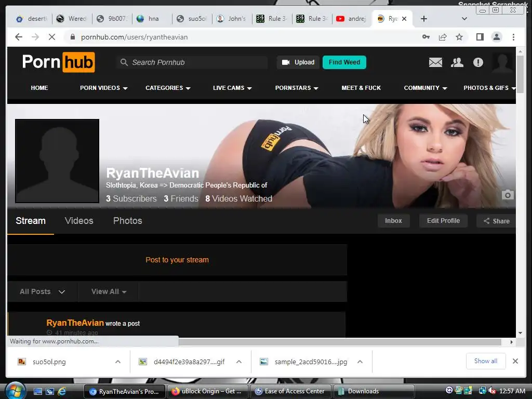This screenshot has height=399, width=532.
Task: Open the All Posts filter dropdown
Action: tap(43, 291)
